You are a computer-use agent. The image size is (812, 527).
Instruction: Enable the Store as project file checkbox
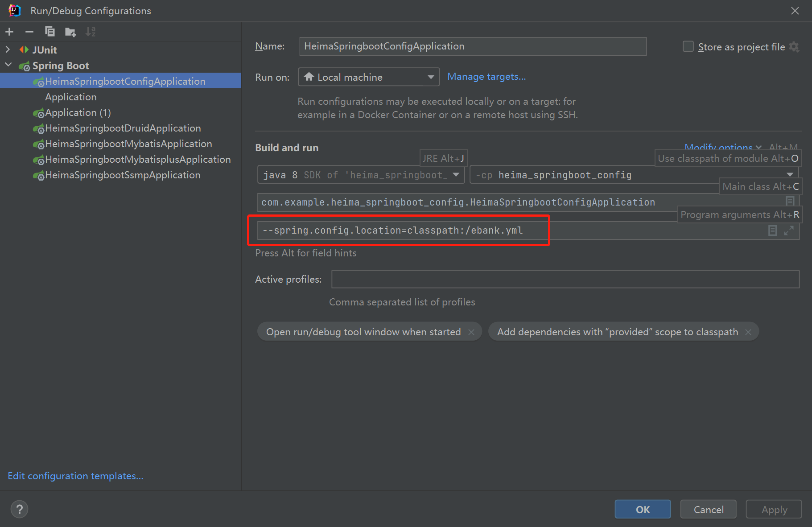pyautogui.click(x=688, y=47)
